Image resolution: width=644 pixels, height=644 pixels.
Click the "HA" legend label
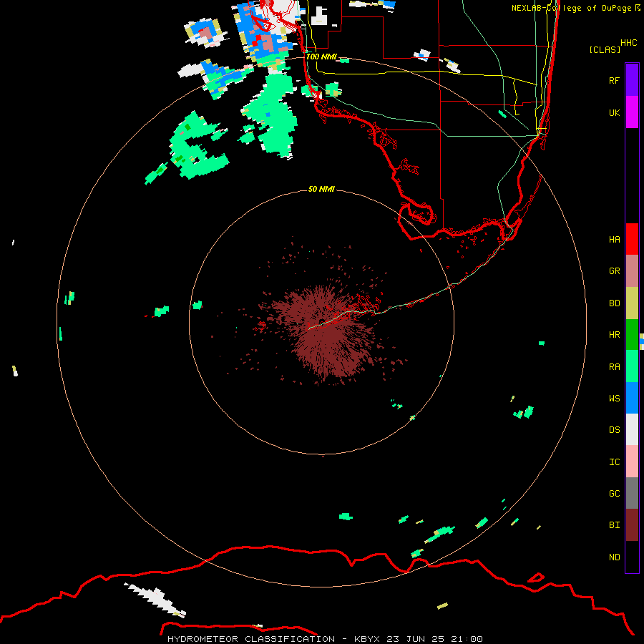tap(614, 240)
